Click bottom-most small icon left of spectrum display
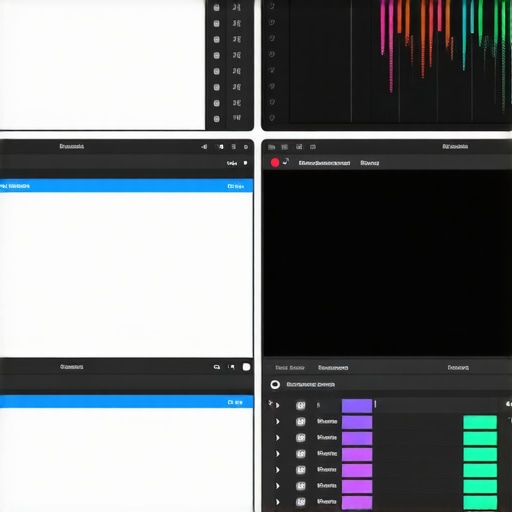Image resolution: width=512 pixels, height=512 pixels. [x=272, y=117]
